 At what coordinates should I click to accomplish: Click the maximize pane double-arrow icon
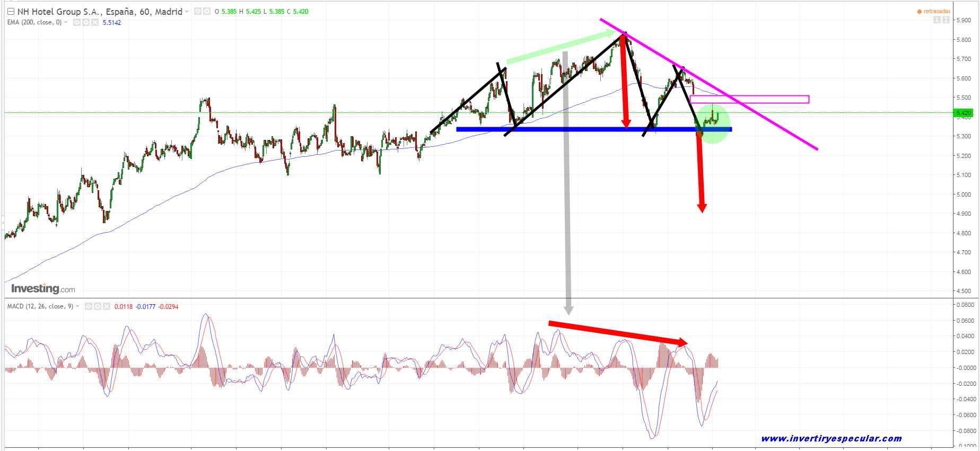point(946,20)
